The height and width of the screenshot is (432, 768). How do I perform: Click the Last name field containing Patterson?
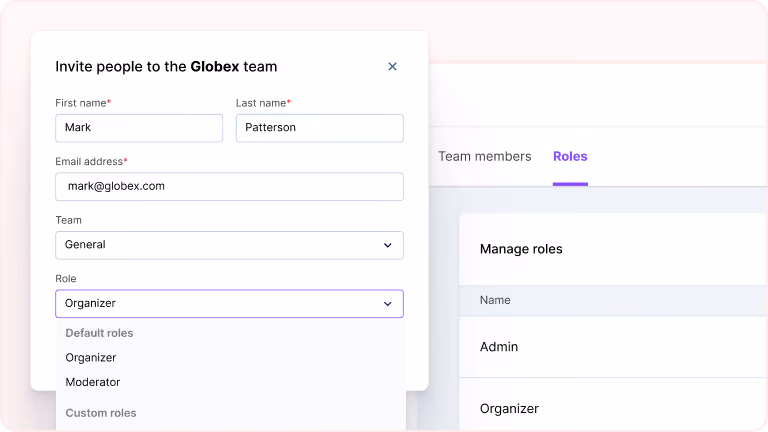[x=320, y=128]
